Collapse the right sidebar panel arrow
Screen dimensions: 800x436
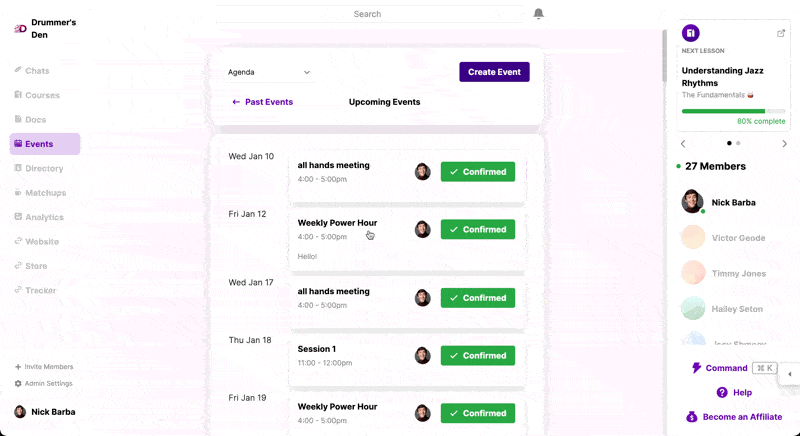789,374
